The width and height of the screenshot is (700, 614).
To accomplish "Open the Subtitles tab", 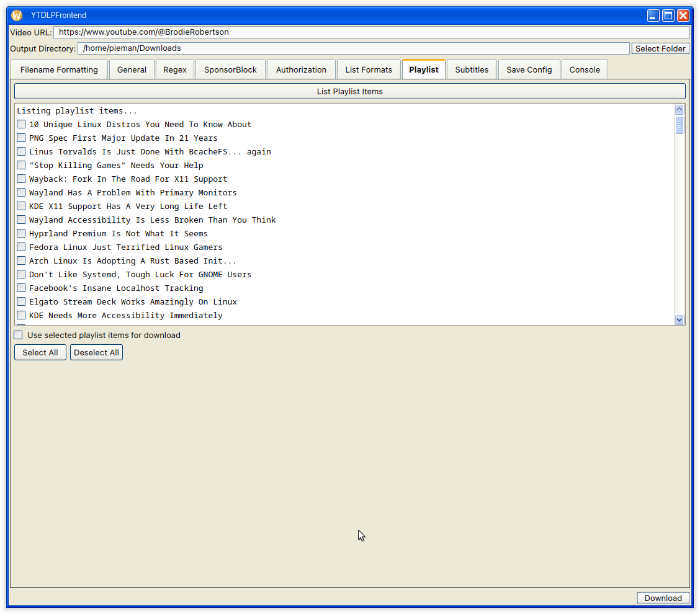I will click(x=472, y=69).
